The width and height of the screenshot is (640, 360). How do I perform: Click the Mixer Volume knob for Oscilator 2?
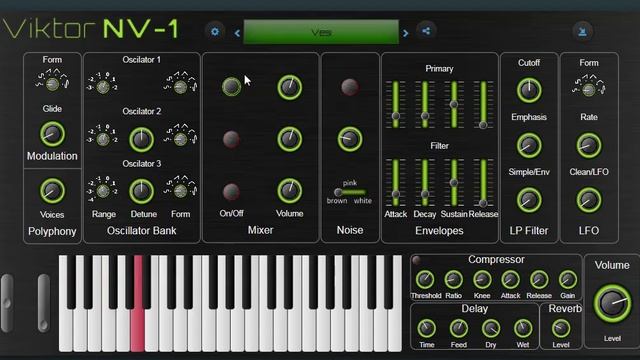tap(290, 139)
